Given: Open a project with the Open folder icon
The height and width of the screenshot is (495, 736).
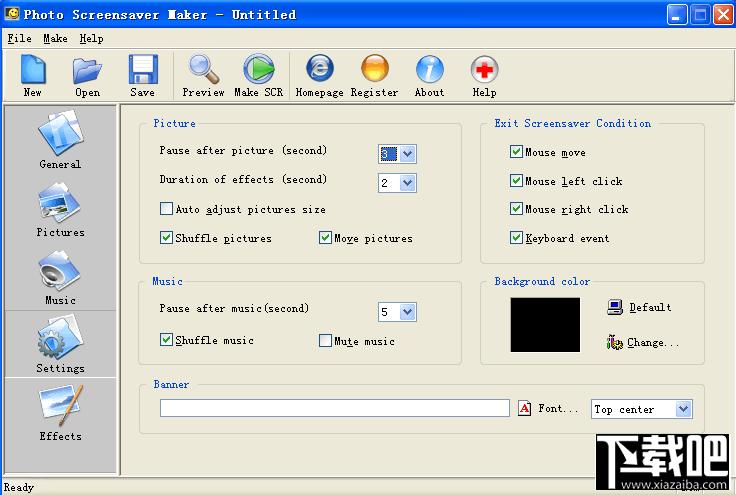Looking at the screenshot, I should [87, 70].
